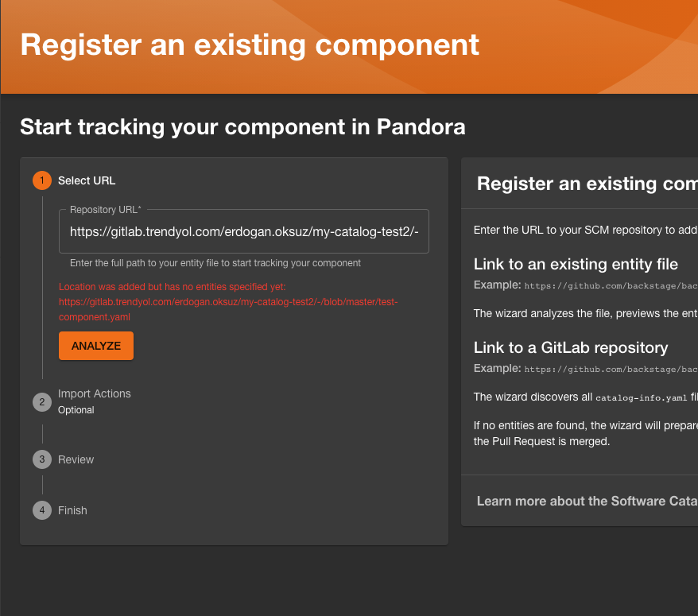
Task: Click the Select URL step label
Action: coord(86,180)
